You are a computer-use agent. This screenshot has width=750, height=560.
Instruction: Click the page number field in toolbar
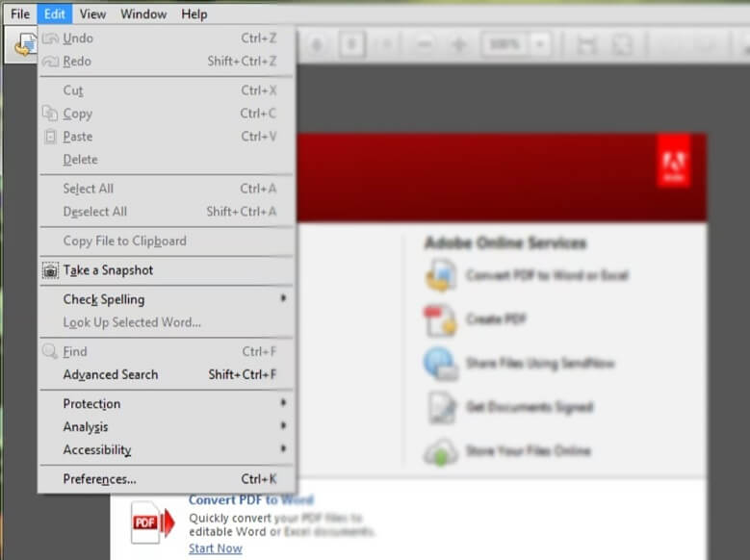point(352,45)
